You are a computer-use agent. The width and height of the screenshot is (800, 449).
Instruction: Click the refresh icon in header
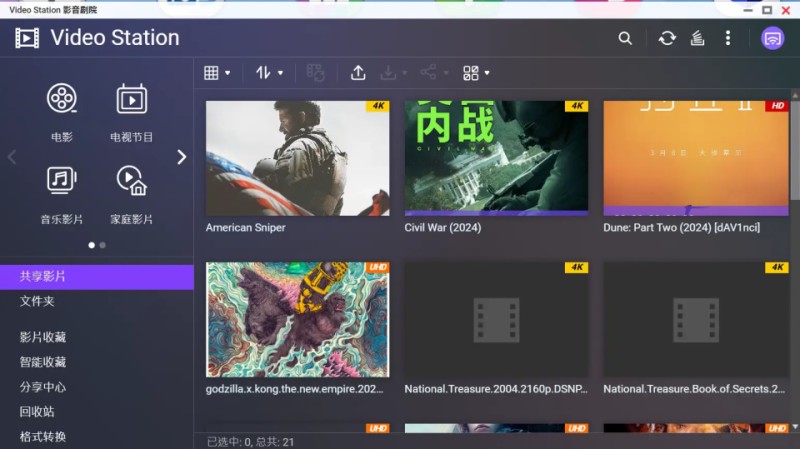(667, 38)
